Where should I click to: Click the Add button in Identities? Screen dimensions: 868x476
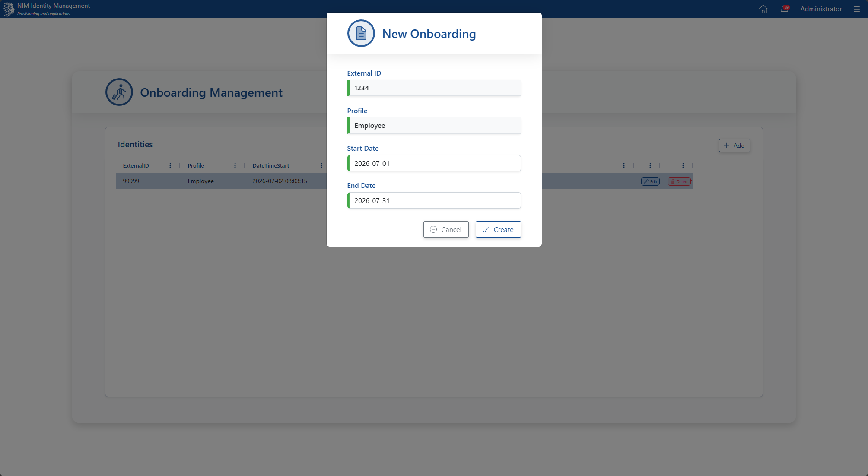pos(734,146)
